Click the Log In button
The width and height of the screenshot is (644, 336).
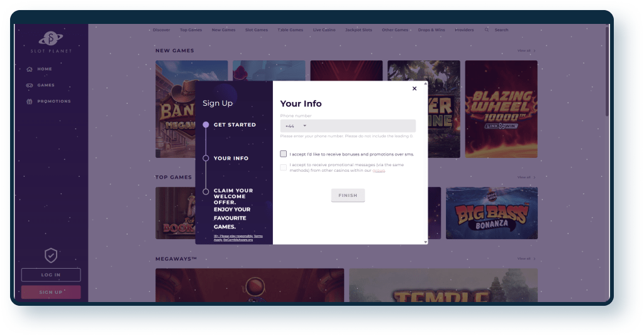click(51, 275)
